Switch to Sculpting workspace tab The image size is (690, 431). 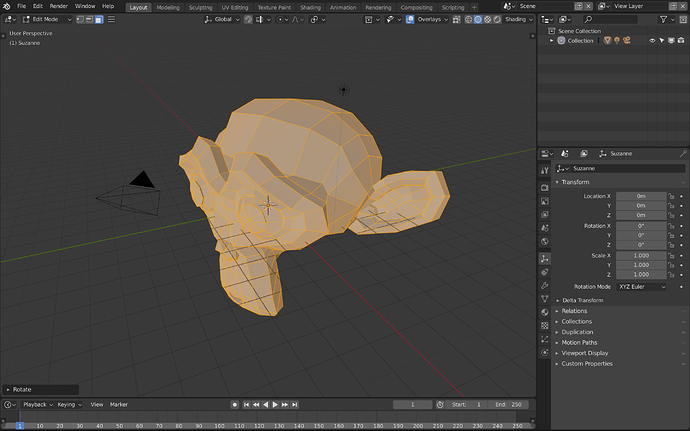tap(200, 7)
